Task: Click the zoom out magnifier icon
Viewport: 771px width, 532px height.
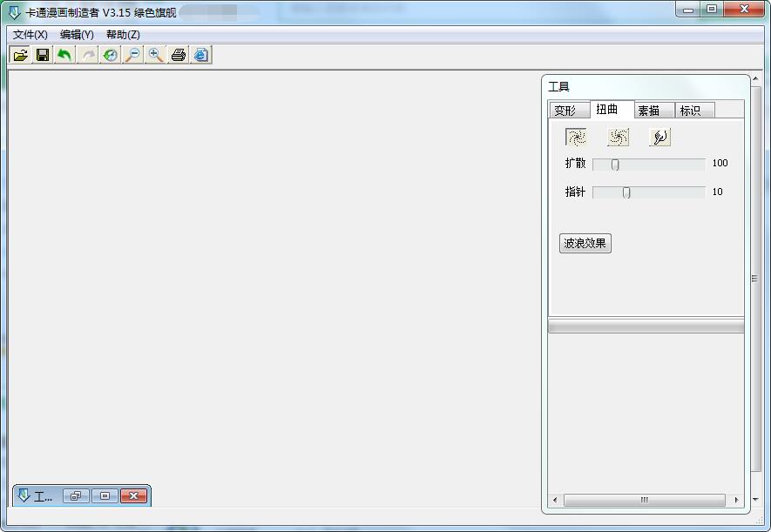Action: click(x=132, y=55)
